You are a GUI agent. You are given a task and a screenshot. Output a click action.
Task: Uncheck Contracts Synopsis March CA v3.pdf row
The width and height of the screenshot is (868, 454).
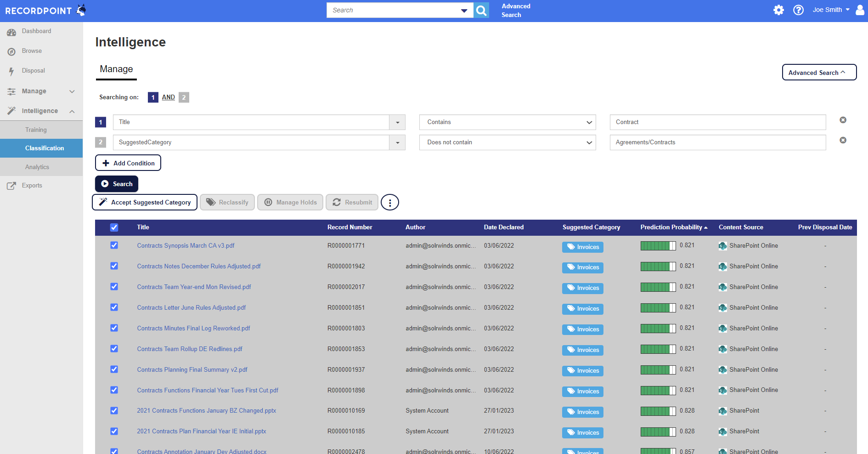click(114, 245)
